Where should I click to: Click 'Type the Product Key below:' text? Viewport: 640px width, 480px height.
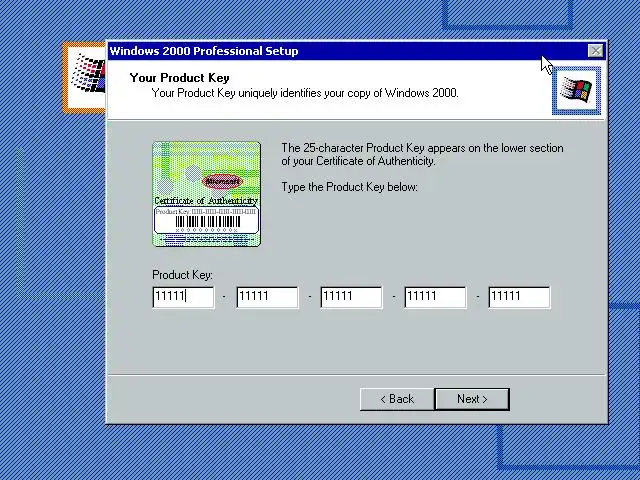(x=349, y=187)
